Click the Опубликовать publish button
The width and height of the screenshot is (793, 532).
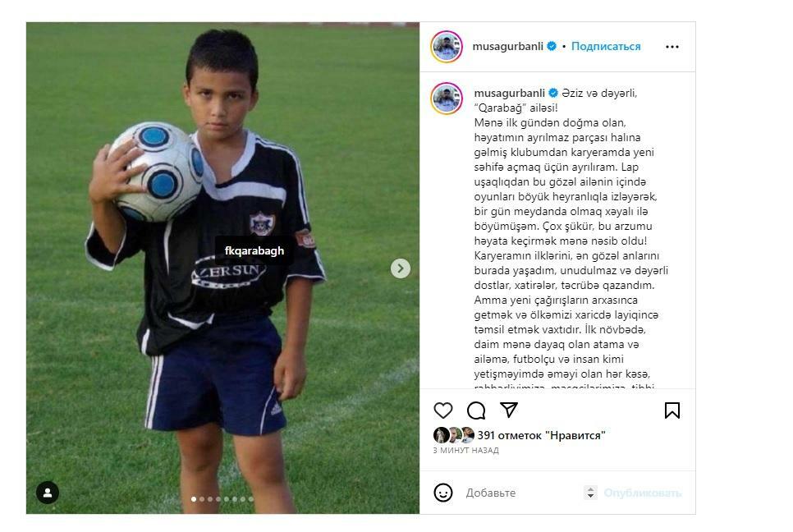643,493
